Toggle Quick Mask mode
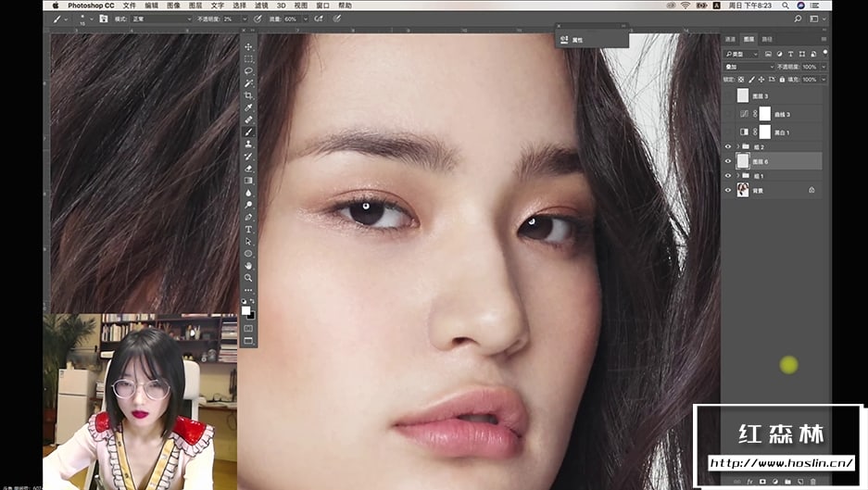868x490 pixels. (x=248, y=328)
